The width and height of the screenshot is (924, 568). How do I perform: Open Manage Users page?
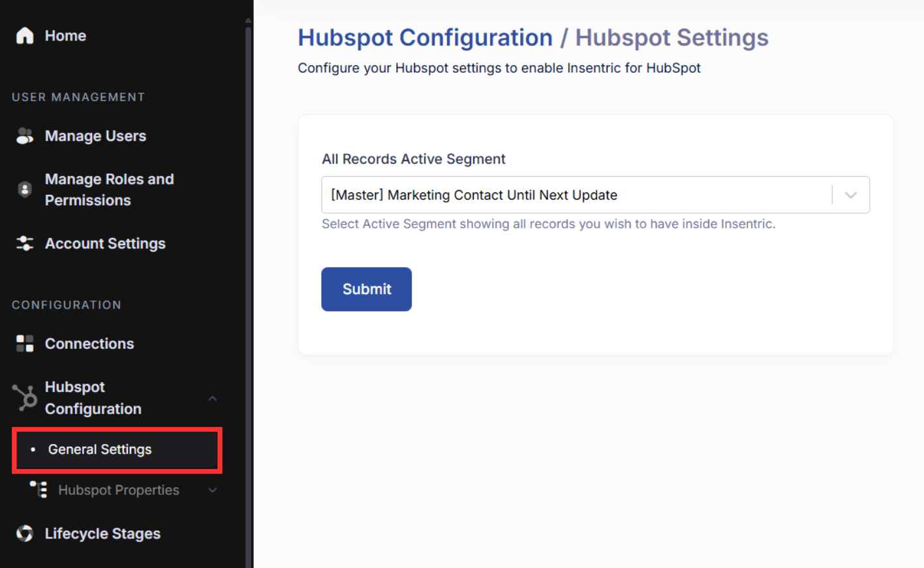pyautogui.click(x=95, y=136)
